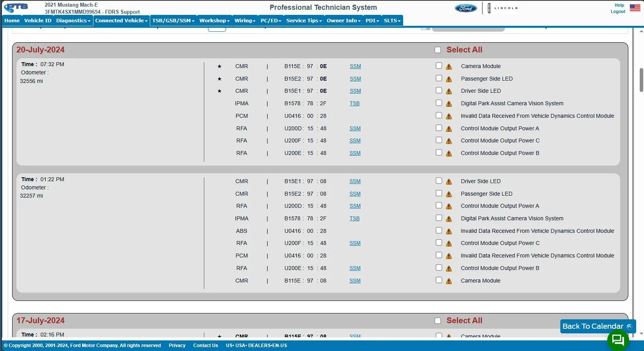Tick Digital Park Assist checkbox at 07:32 PM

click(439, 103)
